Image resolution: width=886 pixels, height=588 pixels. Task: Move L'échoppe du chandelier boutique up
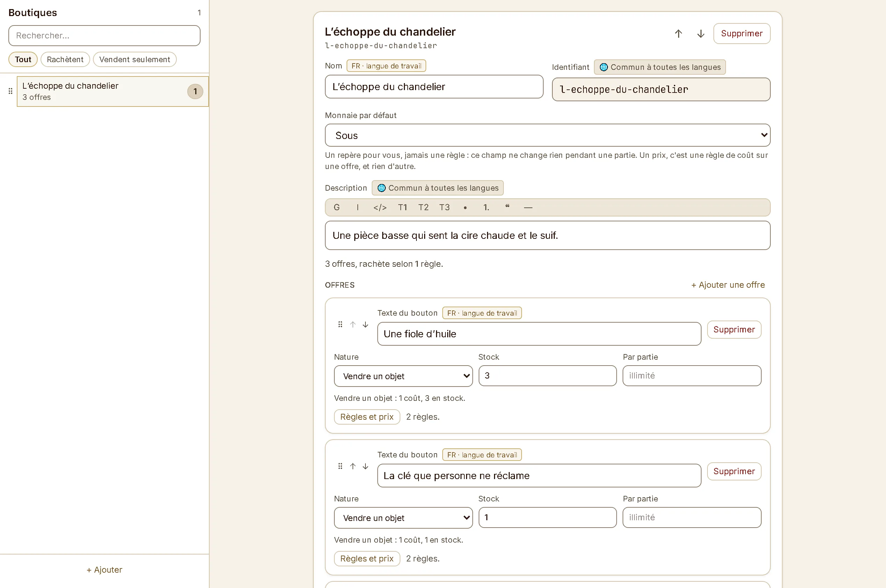(x=678, y=34)
